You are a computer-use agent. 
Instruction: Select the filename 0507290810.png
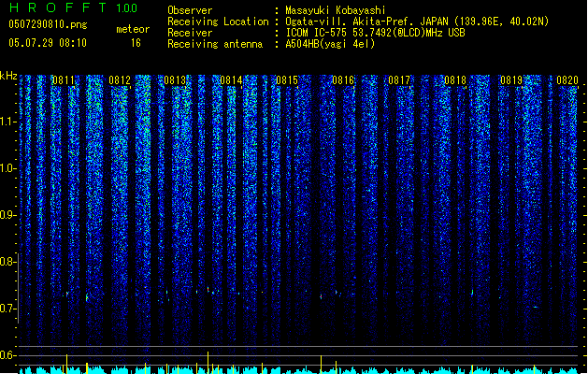tap(48, 24)
